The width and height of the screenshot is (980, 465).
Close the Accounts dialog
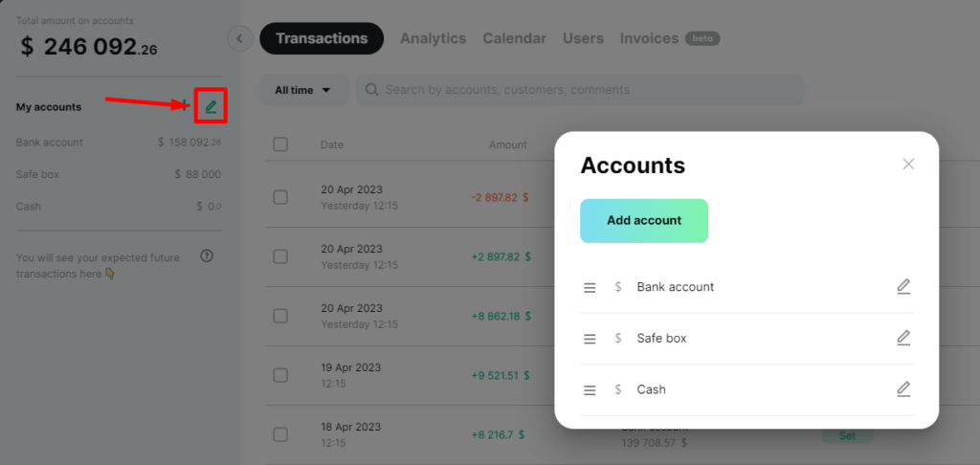coord(908,165)
